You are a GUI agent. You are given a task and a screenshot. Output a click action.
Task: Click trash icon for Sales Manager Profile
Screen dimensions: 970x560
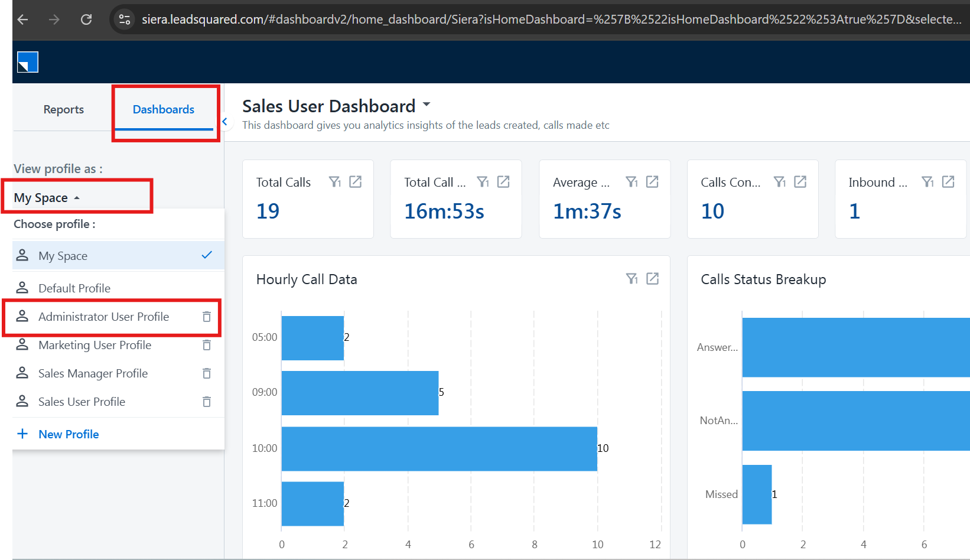pos(207,374)
